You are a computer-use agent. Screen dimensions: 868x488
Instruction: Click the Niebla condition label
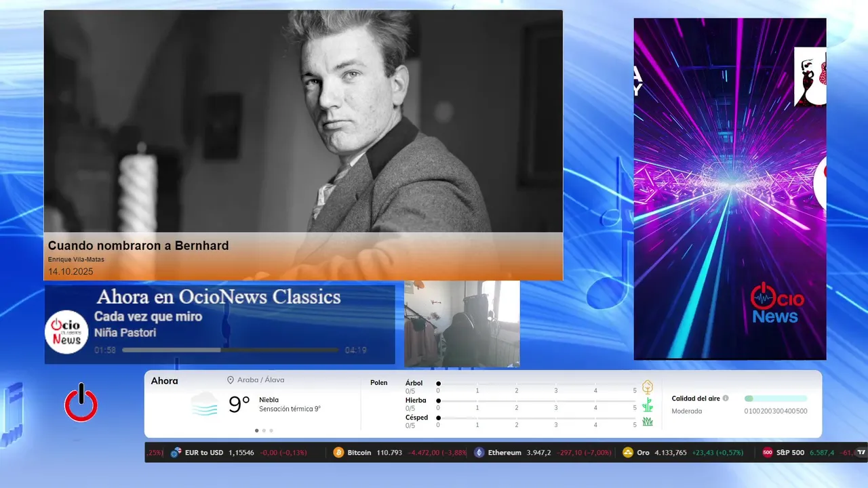tap(269, 400)
